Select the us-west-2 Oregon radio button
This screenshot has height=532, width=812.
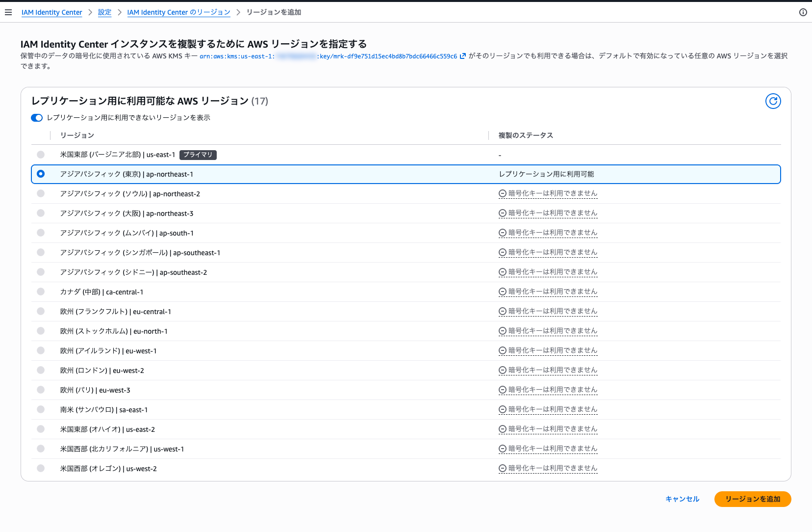coord(41,469)
